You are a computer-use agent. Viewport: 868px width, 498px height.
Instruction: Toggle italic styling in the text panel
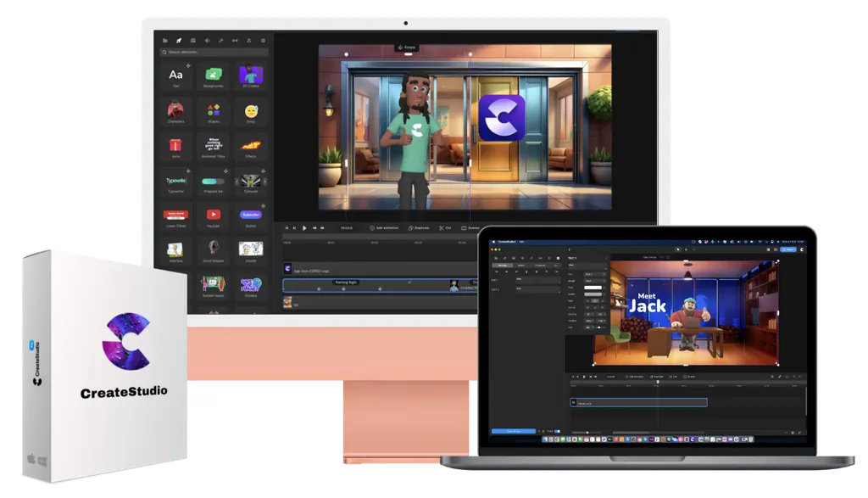click(595, 308)
